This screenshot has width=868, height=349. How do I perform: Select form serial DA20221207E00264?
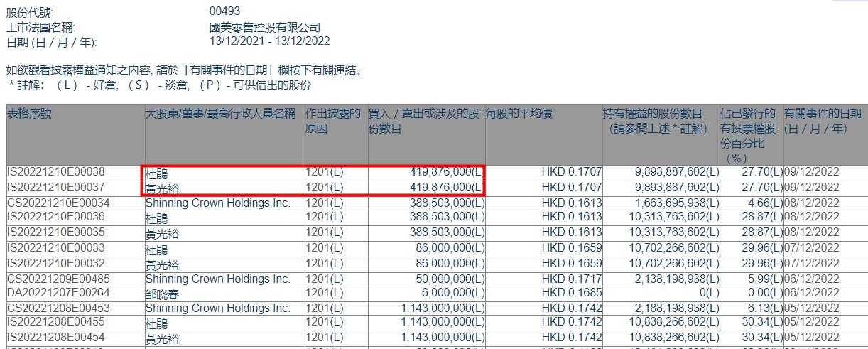pyautogui.click(x=58, y=293)
